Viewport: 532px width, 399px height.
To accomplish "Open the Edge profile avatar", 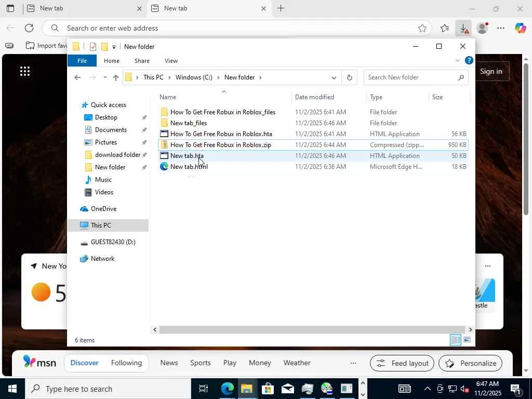I will tap(482, 28).
